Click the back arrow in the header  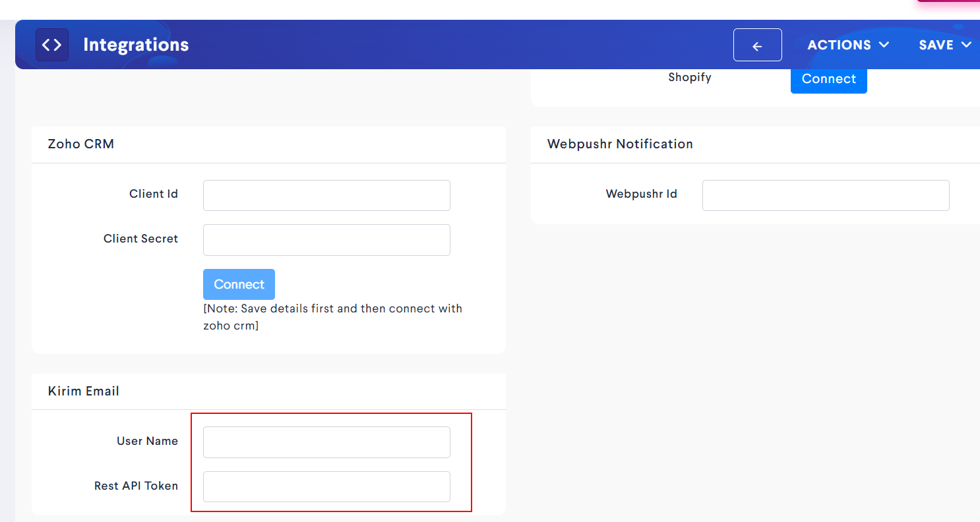tap(757, 44)
